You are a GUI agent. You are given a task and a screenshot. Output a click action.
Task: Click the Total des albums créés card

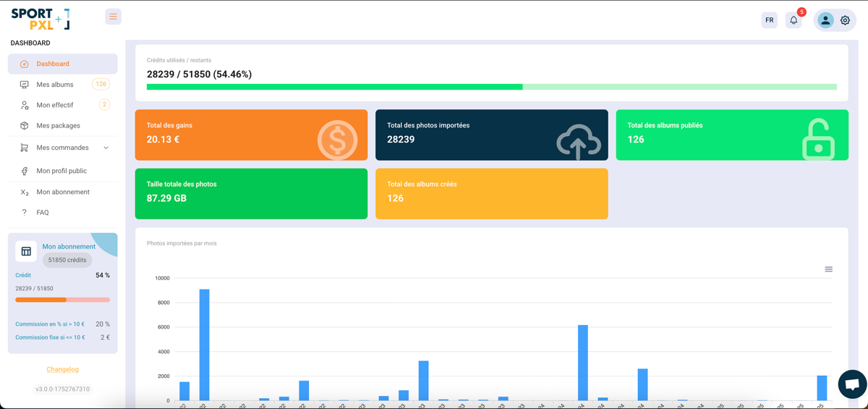click(492, 193)
